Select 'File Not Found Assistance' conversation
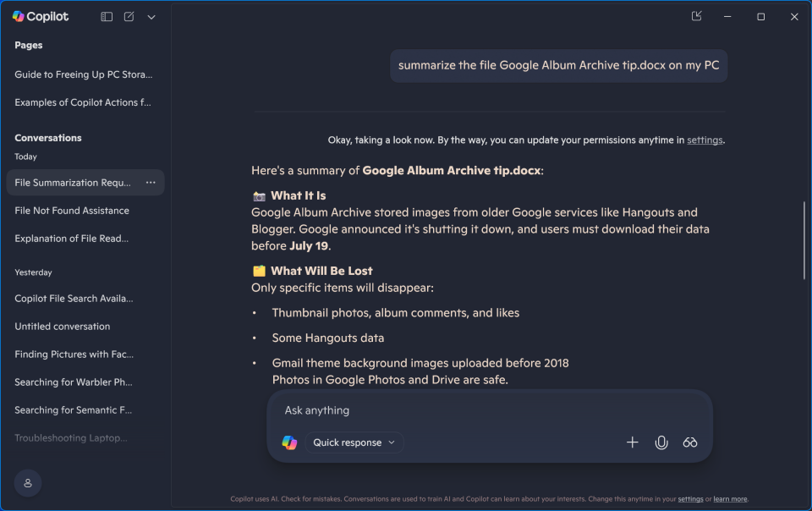The image size is (812, 511). 72,211
